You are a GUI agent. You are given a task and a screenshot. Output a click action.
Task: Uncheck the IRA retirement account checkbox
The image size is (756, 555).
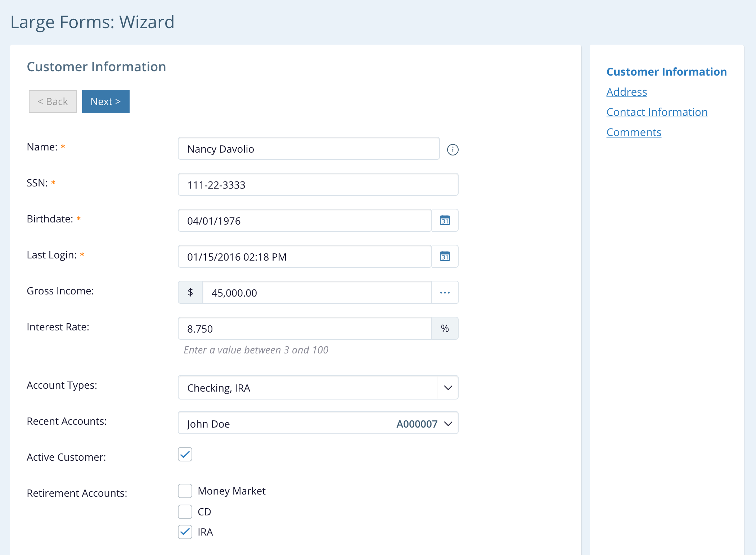click(x=185, y=532)
